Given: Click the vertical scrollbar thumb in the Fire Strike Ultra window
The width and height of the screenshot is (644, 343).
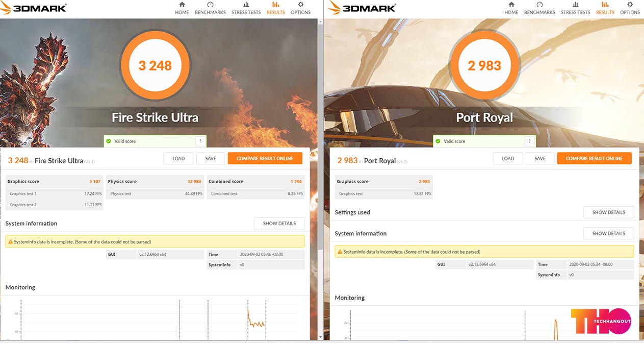Looking at the screenshot, I should coord(320,136).
